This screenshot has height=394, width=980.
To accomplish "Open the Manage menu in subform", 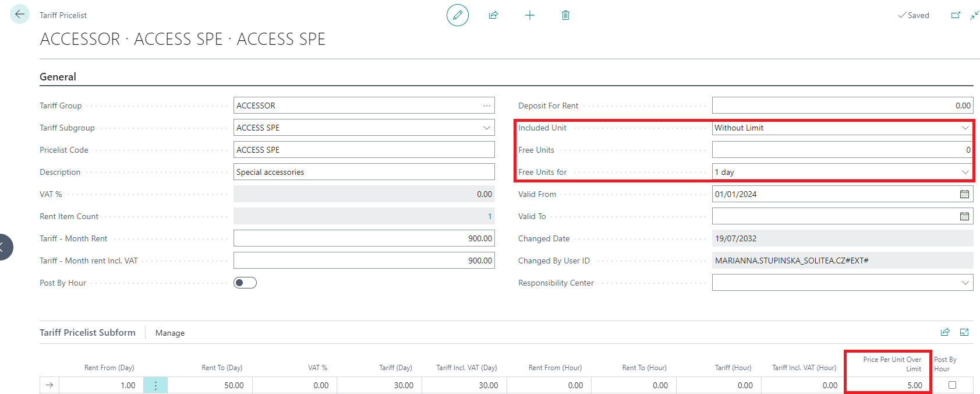I will point(170,333).
